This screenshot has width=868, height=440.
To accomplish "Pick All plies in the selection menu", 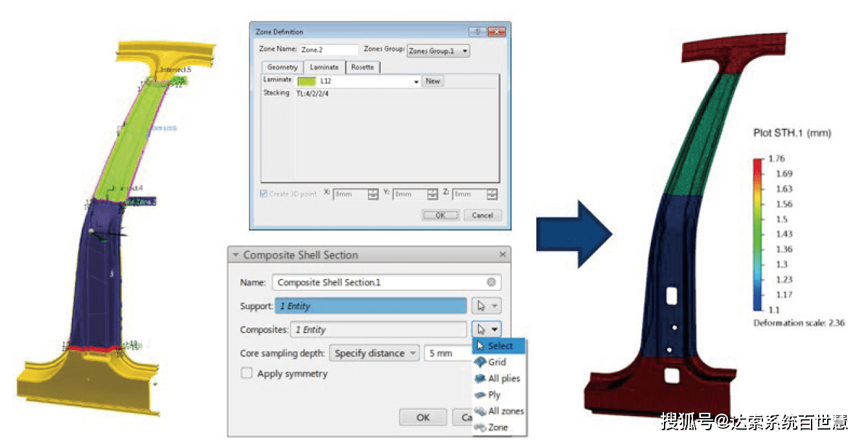I will pos(503,379).
